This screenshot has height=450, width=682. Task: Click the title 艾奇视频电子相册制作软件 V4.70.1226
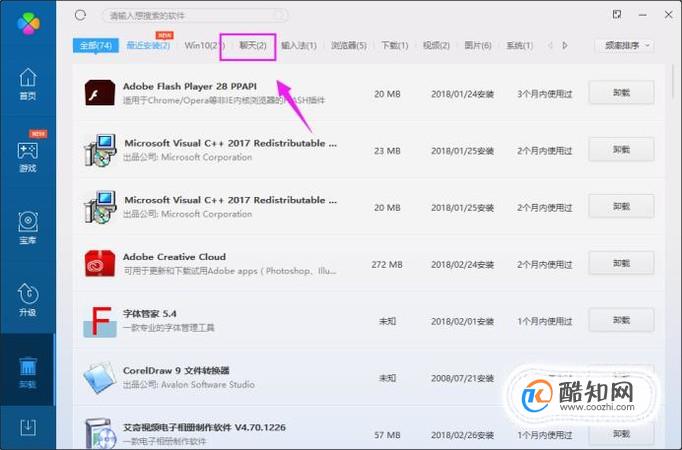pos(204,427)
